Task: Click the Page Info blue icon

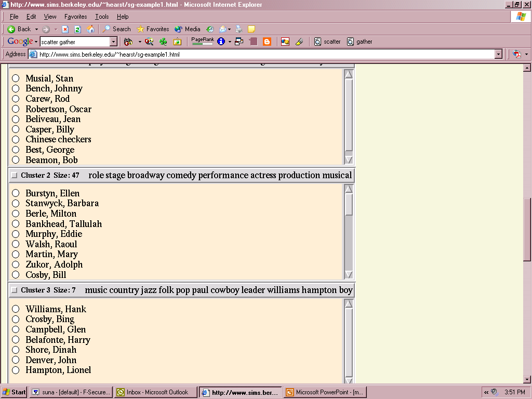Action: [221, 42]
